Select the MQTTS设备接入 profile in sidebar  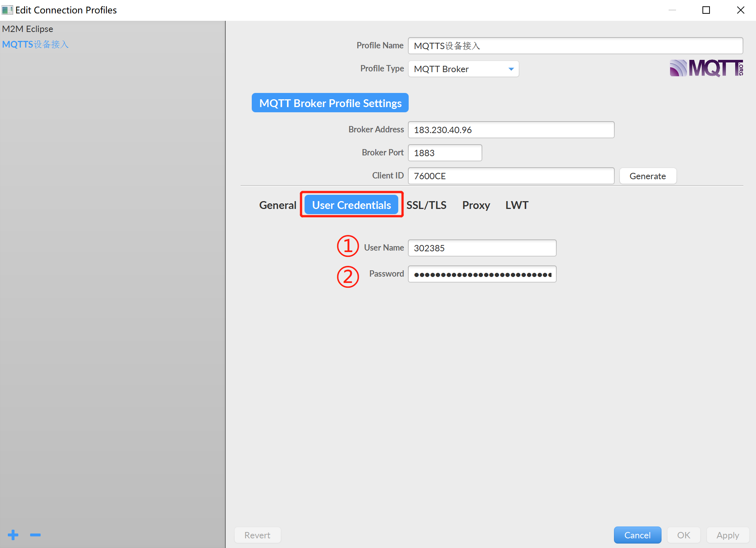(x=35, y=44)
